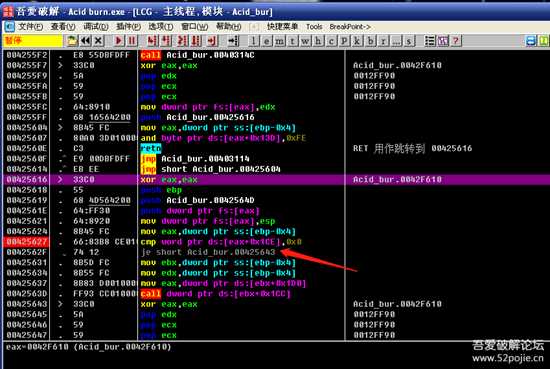Open the Windows list with the W icon

(x=305, y=41)
